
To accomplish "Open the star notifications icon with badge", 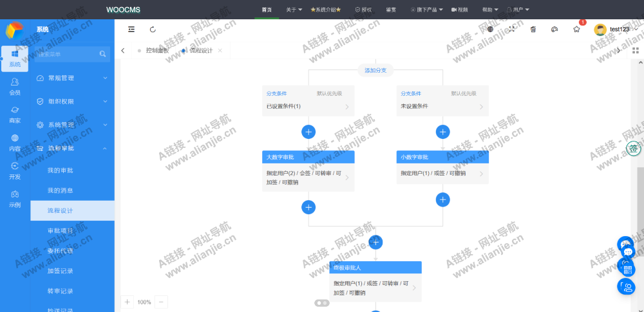I will 576,29.
